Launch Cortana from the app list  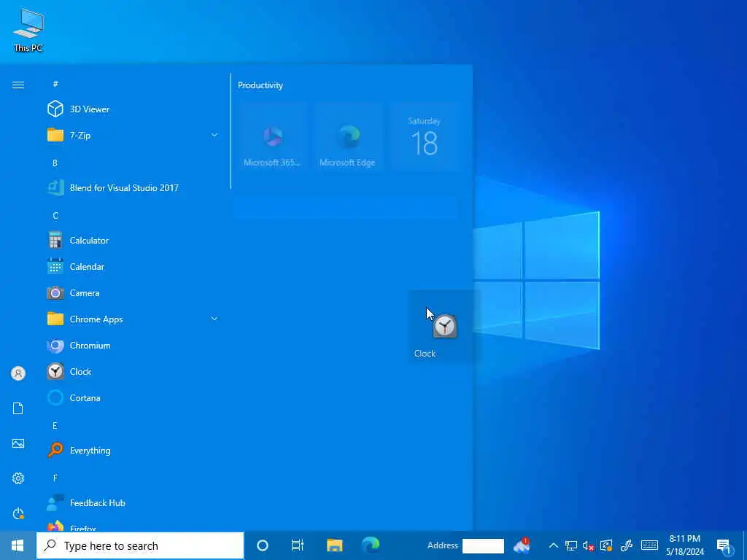[133, 397]
